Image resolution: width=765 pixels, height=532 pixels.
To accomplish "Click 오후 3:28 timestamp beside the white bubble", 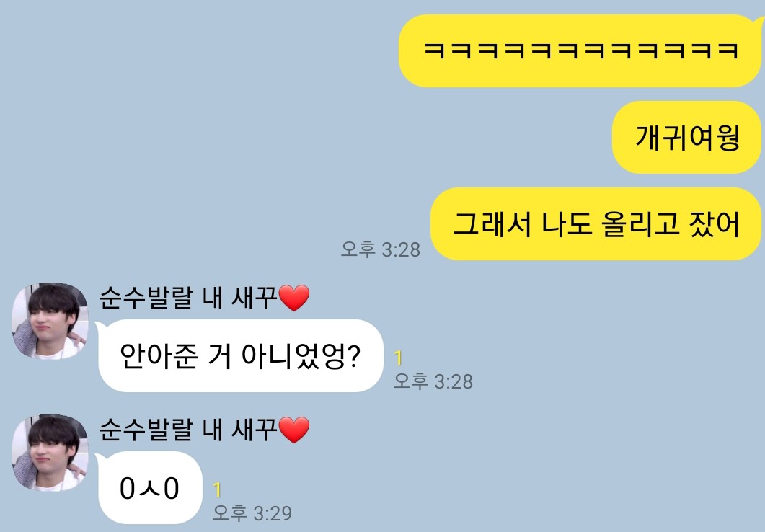I will click(433, 381).
